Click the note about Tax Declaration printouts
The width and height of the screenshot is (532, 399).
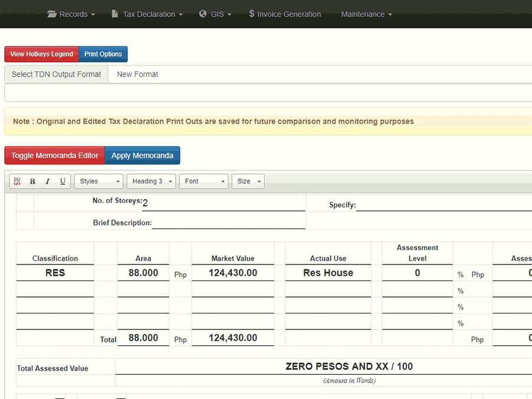(x=214, y=122)
